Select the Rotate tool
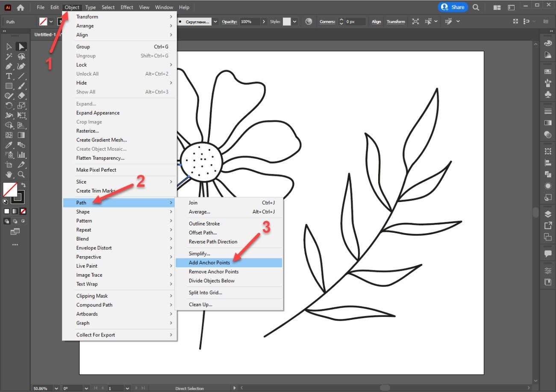This screenshot has height=392, width=556. point(9,105)
